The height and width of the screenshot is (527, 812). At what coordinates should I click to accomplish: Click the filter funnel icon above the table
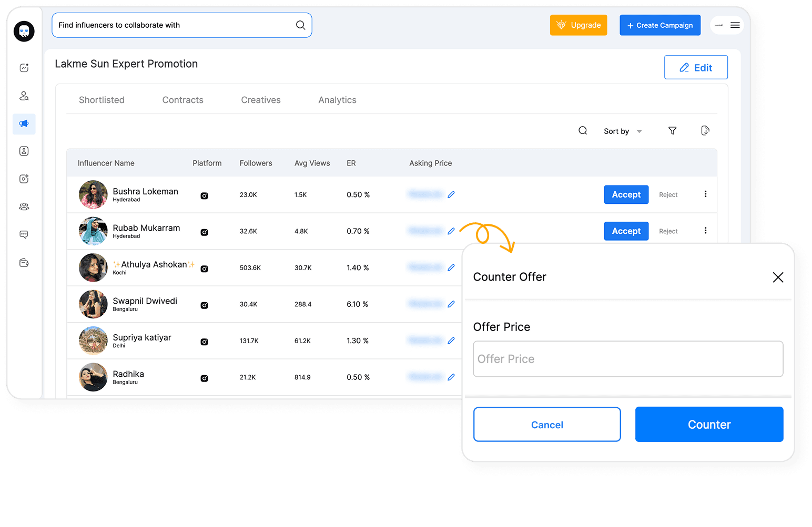pos(672,131)
